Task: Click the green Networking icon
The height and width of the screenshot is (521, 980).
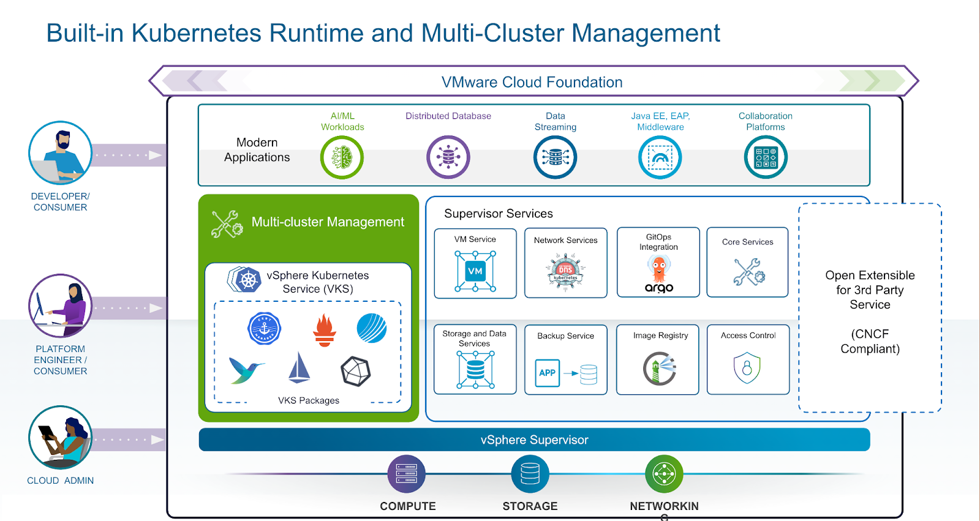Action: tap(664, 474)
